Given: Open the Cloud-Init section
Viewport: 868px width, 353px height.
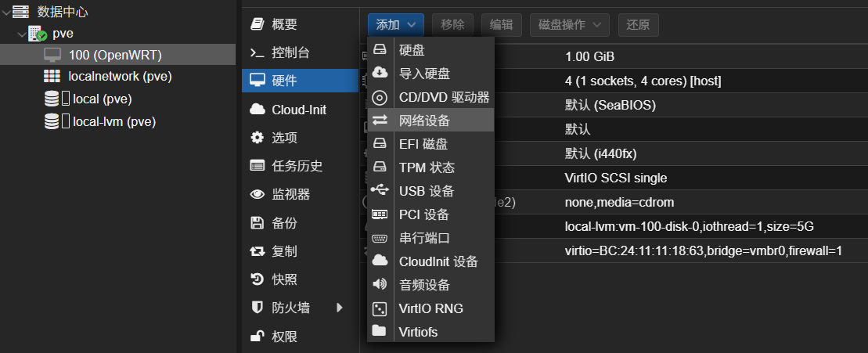Looking at the screenshot, I should click(x=298, y=110).
